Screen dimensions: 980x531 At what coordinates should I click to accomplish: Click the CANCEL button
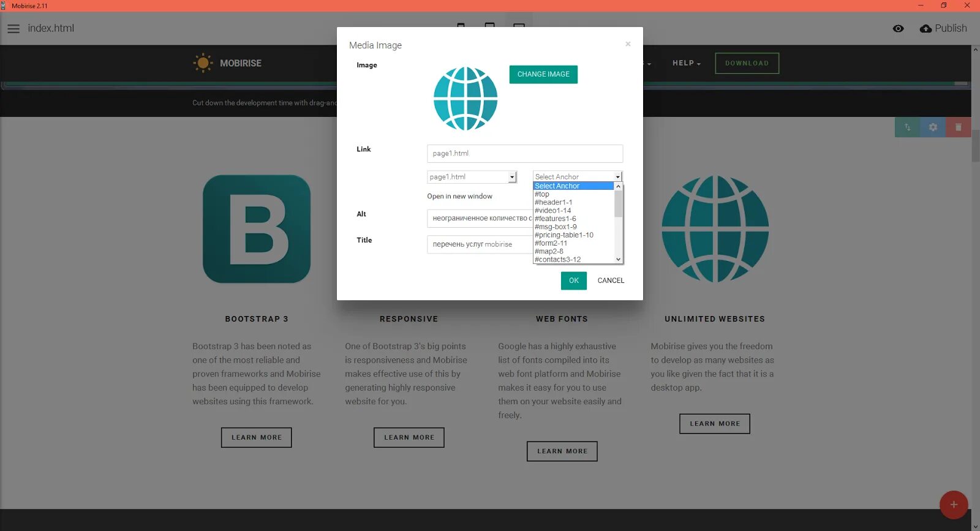pos(611,281)
